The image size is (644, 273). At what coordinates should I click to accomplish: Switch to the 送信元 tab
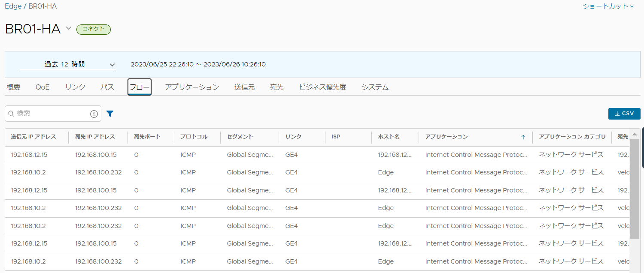(x=244, y=87)
